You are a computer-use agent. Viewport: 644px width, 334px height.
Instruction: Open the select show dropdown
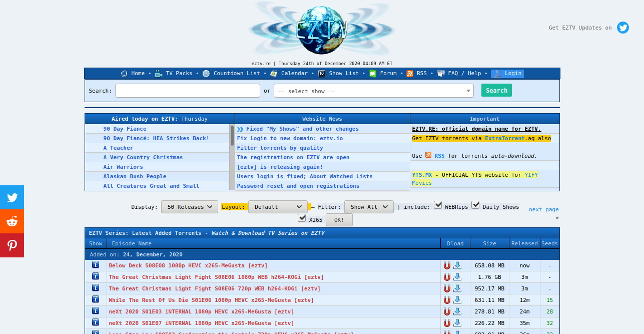373,91
